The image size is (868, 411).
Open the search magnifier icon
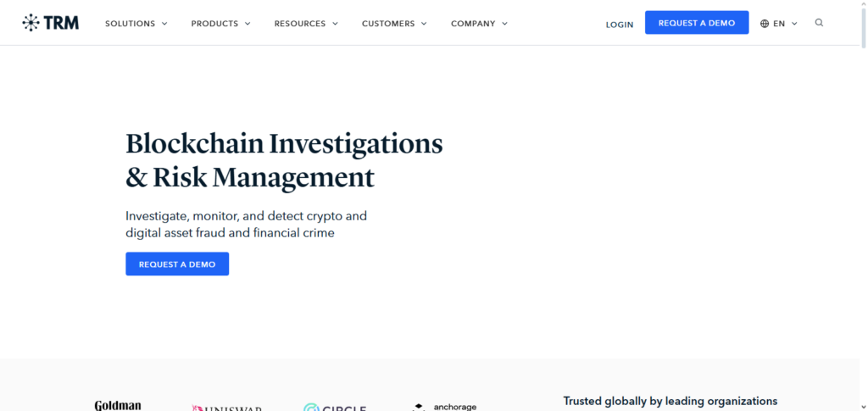point(820,23)
